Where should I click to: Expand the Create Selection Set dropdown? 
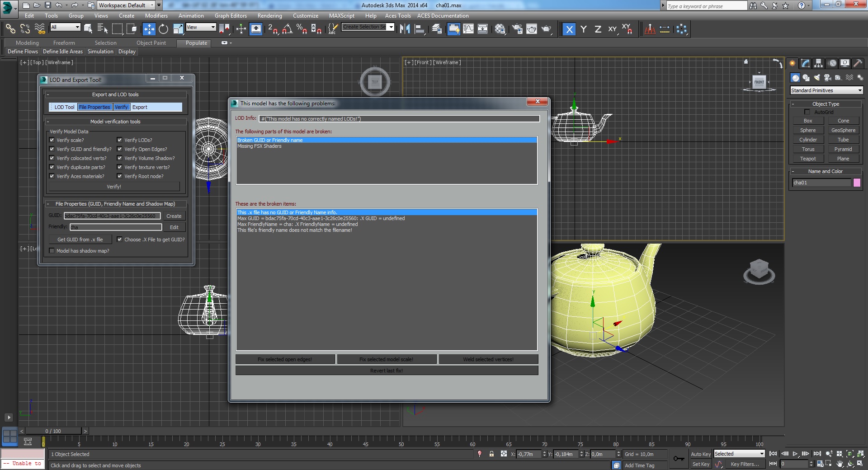pyautogui.click(x=391, y=27)
